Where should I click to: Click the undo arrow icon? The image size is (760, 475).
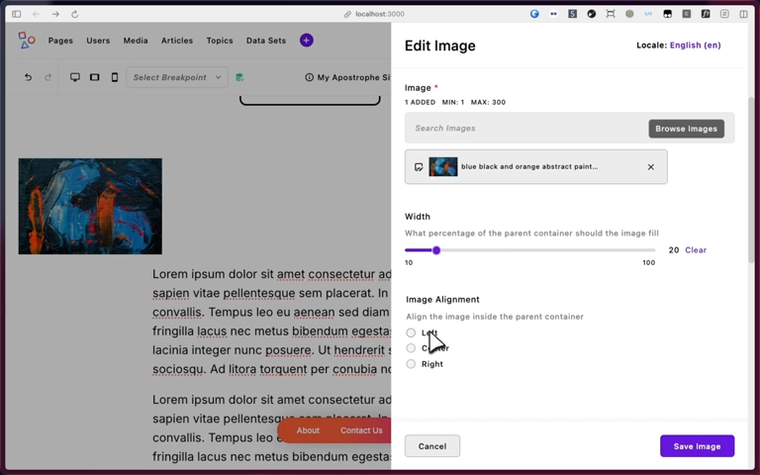coord(28,77)
